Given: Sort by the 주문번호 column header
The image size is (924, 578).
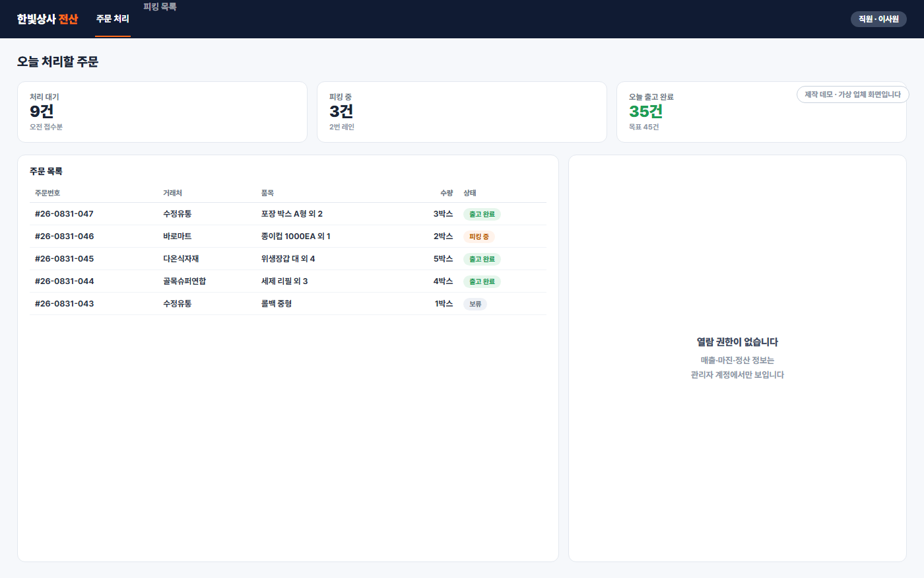Looking at the screenshot, I should pyautogui.click(x=48, y=193).
